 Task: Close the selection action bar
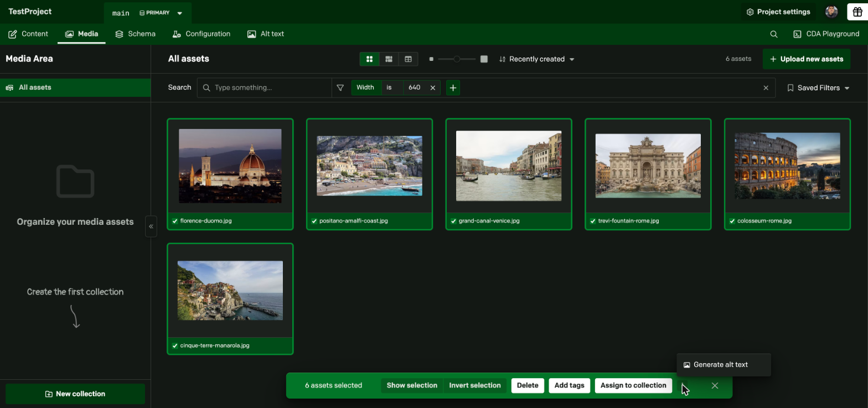pyautogui.click(x=715, y=385)
